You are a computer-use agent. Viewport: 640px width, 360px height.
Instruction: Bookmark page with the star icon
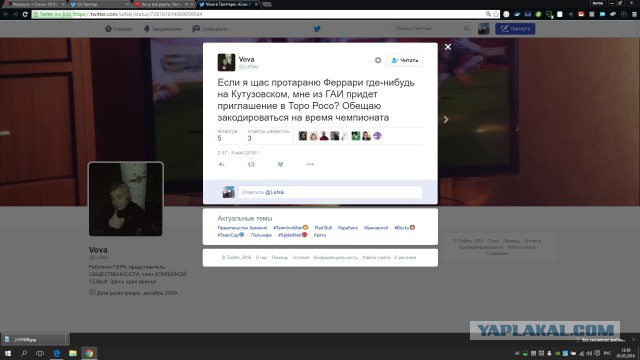[496, 14]
